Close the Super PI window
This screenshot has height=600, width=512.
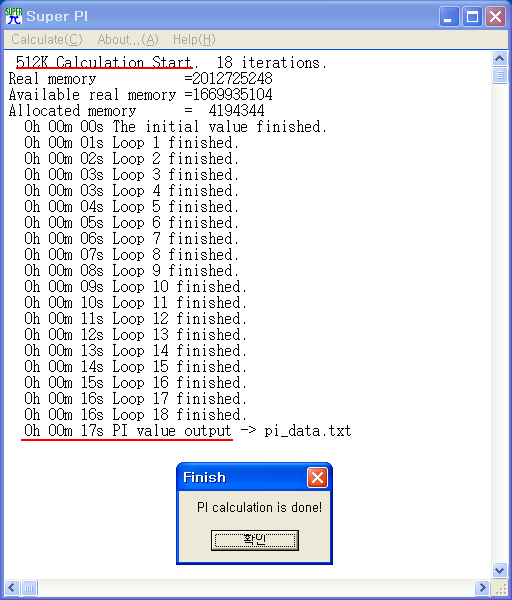[x=496, y=17]
